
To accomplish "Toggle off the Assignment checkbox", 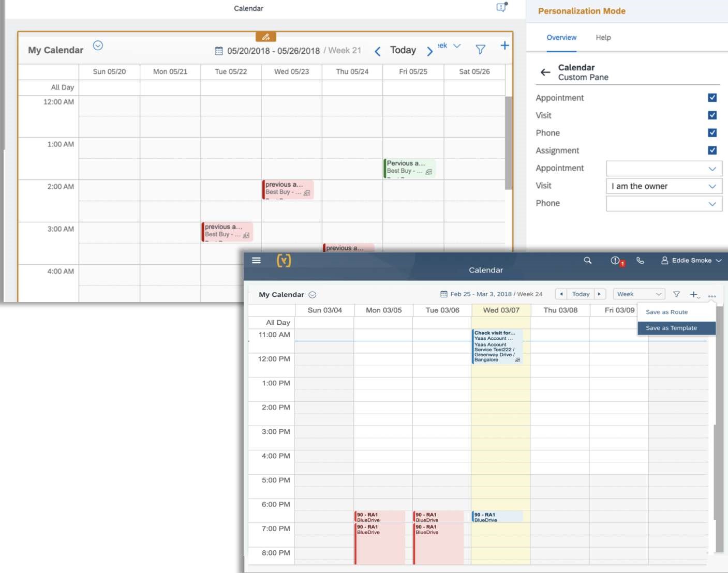I will pos(712,150).
